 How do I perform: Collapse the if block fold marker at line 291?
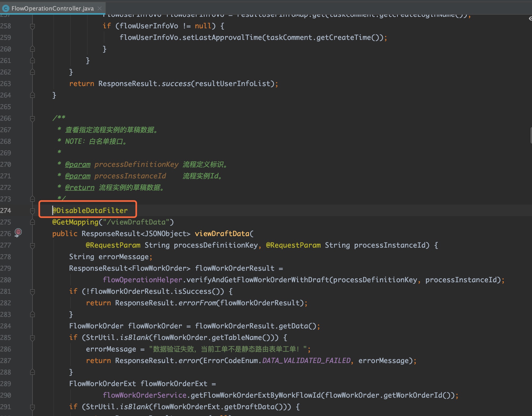point(32,407)
